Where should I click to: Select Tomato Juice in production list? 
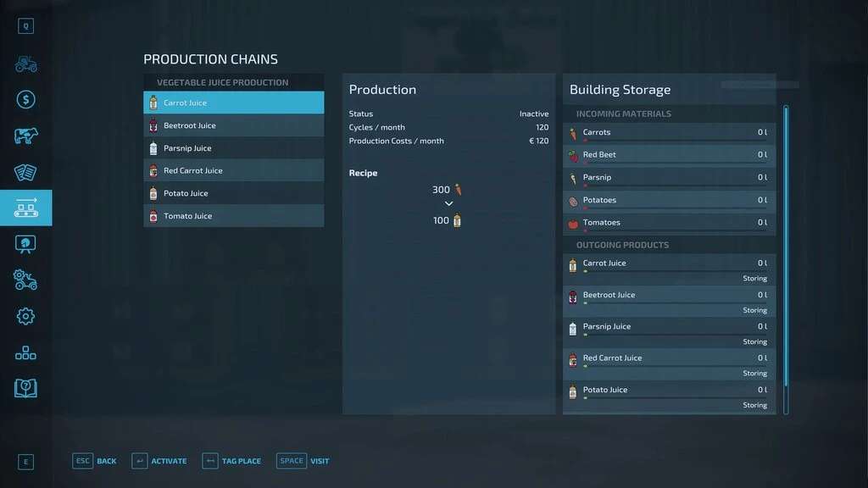233,216
